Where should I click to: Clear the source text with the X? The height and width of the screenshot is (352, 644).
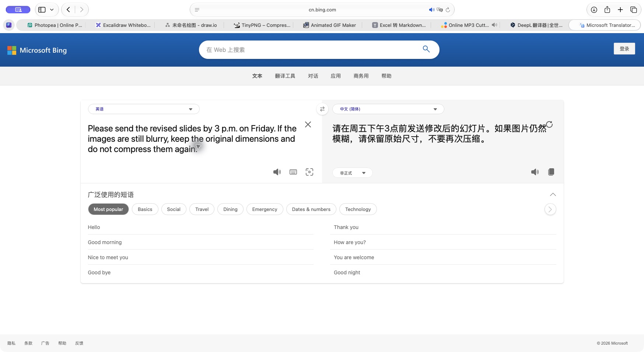point(308,124)
